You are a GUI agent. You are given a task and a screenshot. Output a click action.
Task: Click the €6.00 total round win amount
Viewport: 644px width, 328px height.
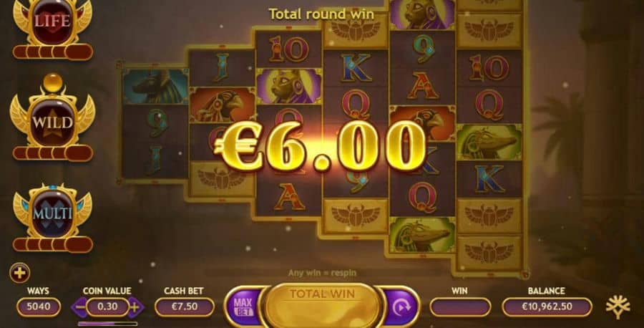point(321,146)
